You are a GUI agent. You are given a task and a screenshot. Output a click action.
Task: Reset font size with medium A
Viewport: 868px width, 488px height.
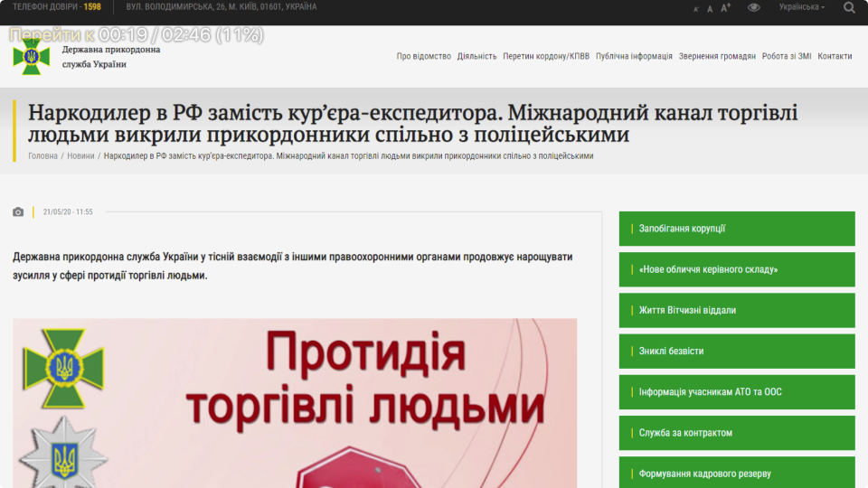click(x=710, y=8)
